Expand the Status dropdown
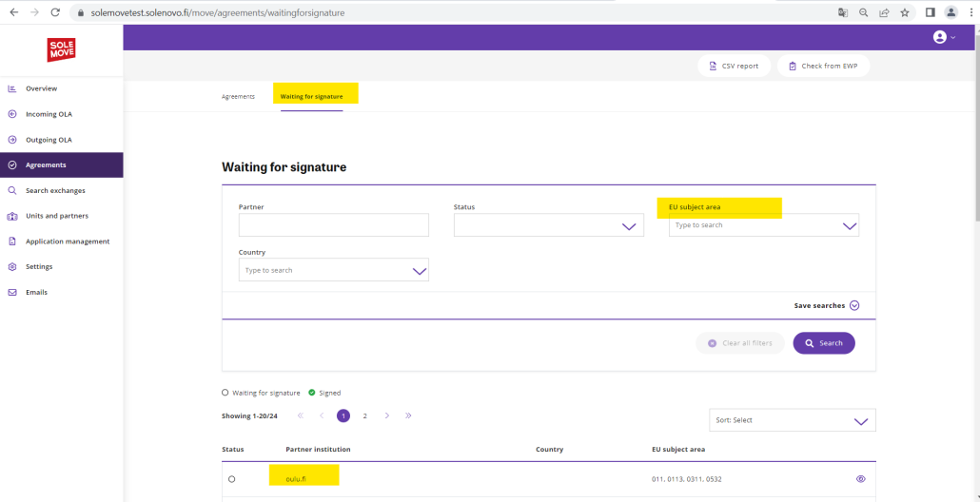This screenshot has height=502, width=980. pos(549,225)
